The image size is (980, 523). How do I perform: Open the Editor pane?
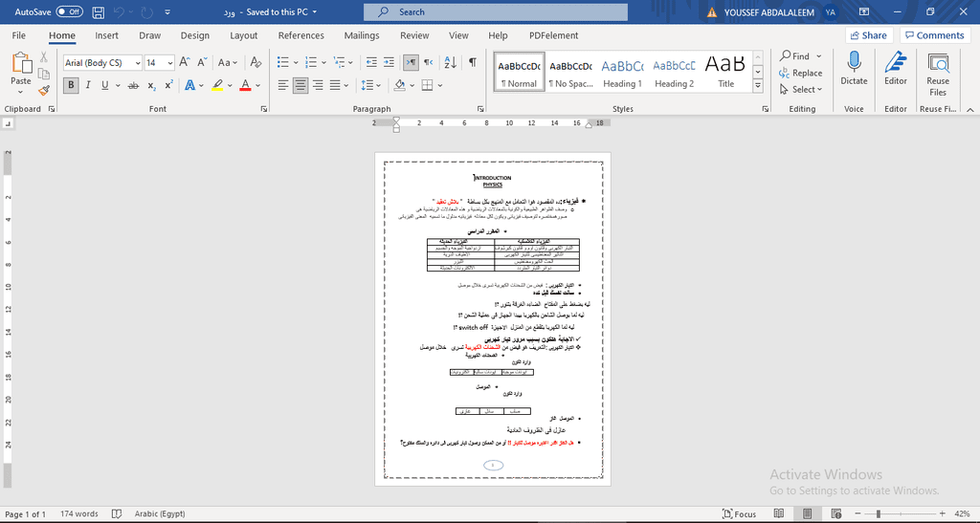pos(896,68)
